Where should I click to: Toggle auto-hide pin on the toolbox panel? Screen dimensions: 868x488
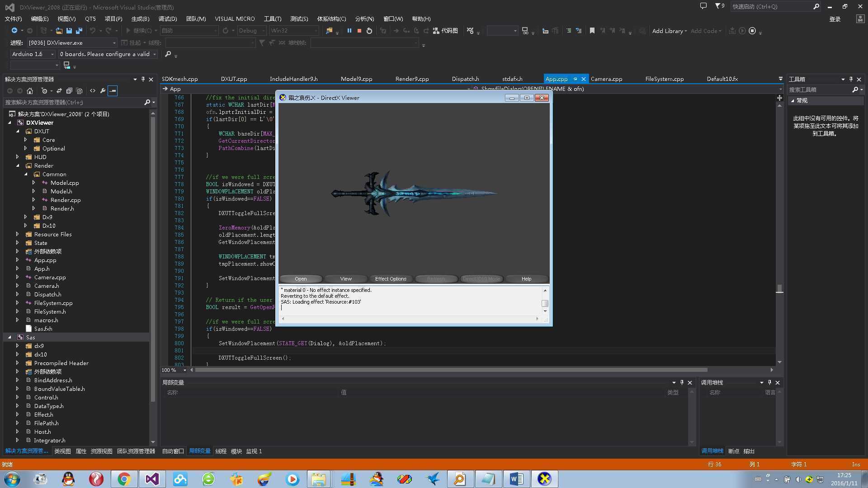[851, 79]
